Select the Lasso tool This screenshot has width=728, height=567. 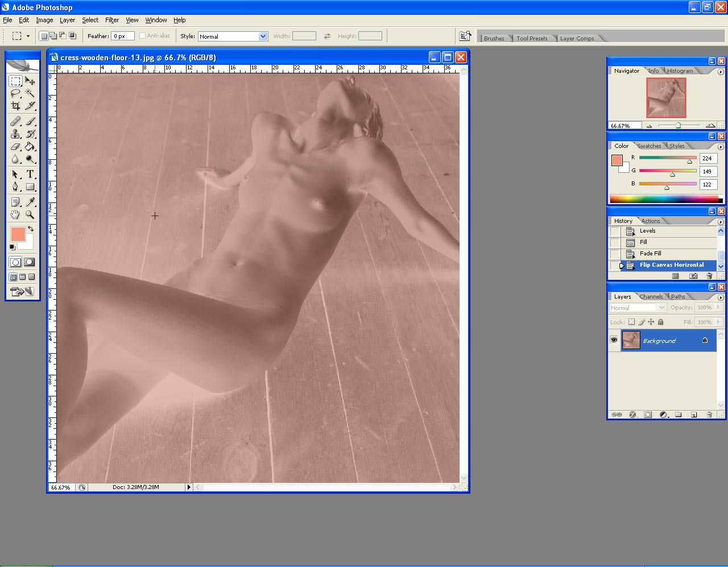click(x=15, y=93)
